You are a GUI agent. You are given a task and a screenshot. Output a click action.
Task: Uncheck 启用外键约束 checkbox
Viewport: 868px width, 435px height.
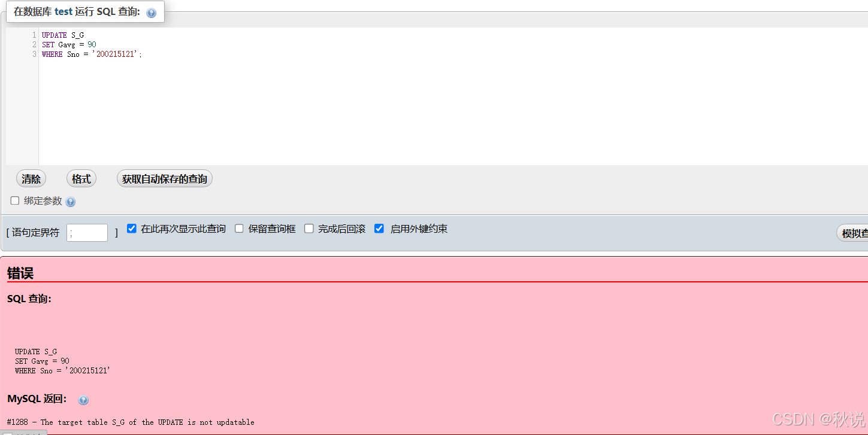379,229
